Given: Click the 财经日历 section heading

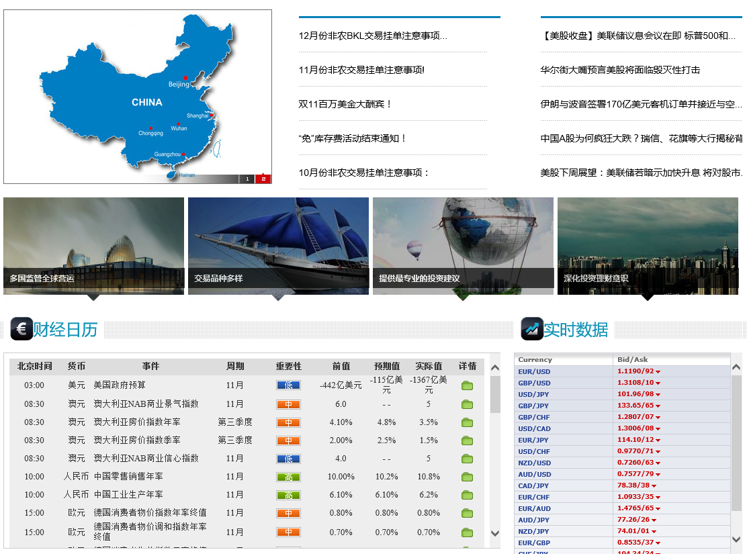Looking at the screenshot, I should 65,330.
